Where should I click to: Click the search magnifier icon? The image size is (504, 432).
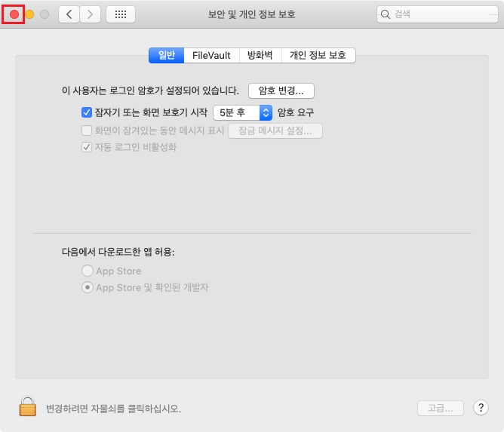click(x=385, y=14)
